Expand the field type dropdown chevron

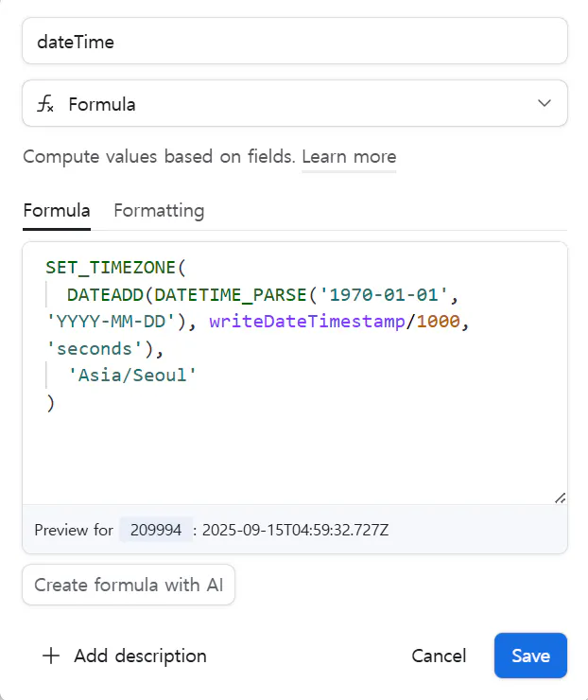pyautogui.click(x=545, y=104)
